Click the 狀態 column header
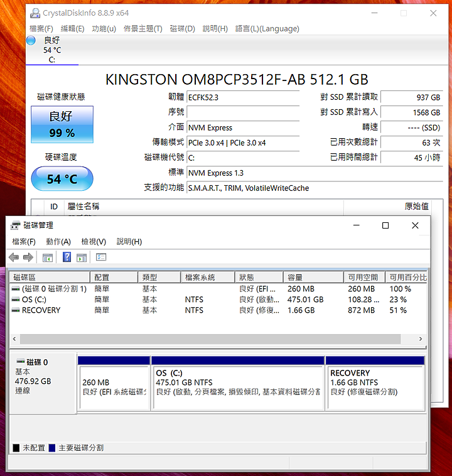 click(259, 277)
